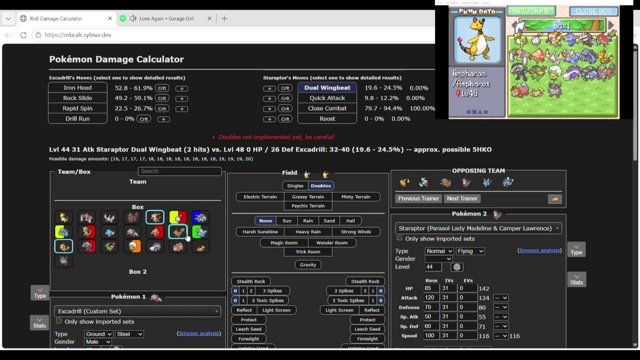Select the Pokémon with solid blue background in Box
The width and height of the screenshot is (640, 360).
pyautogui.click(x=200, y=217)
